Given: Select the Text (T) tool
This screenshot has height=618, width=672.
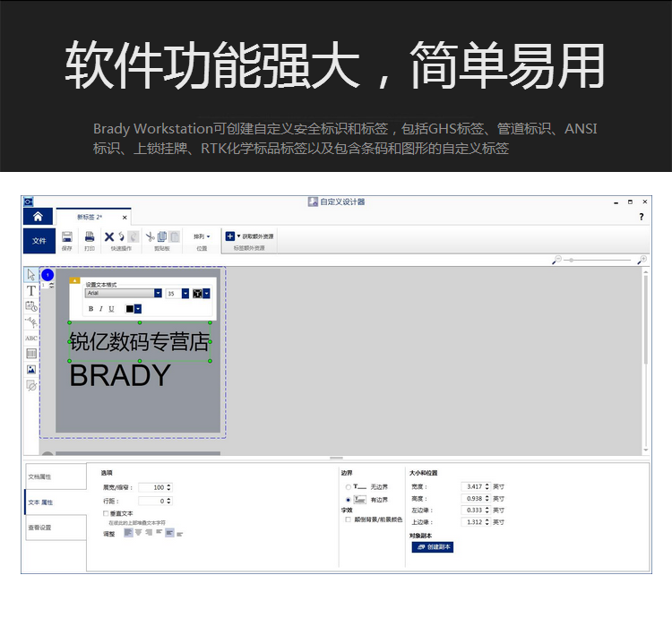Looking at the screenshot, I should pos(31,291).
